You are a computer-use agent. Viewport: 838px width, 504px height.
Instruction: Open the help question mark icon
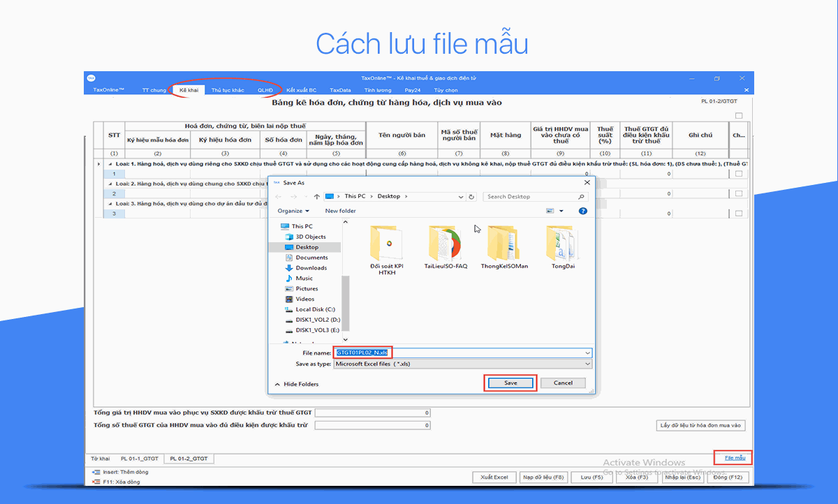pos(583,211)
